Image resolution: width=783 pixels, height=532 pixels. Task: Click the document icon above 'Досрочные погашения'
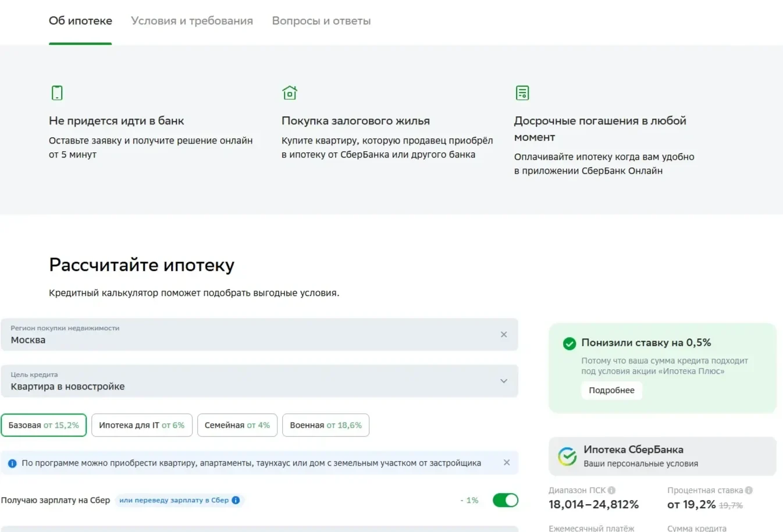click(x=522, y=92)
